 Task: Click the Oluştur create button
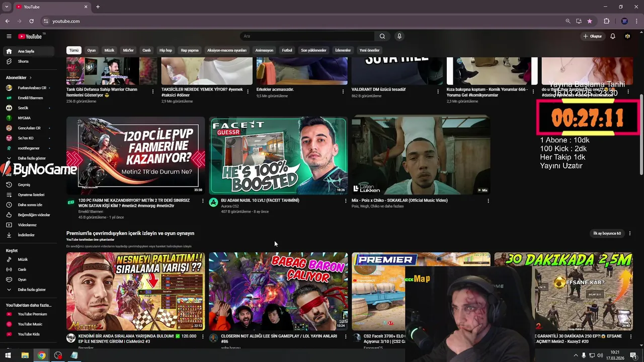593,36
